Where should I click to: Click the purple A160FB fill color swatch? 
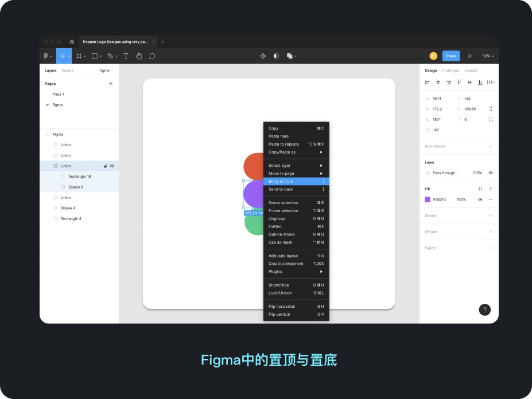[428, 199]
